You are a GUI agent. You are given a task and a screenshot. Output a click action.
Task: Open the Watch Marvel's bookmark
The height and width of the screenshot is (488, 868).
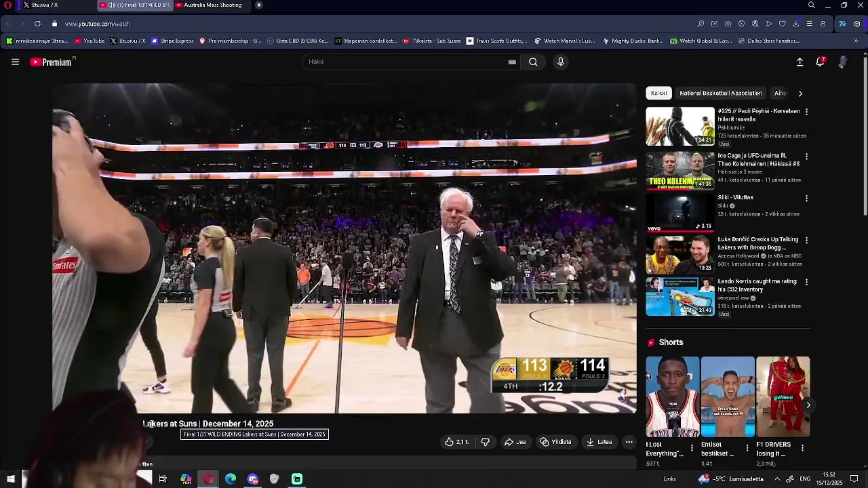click(x=565, y=41)
